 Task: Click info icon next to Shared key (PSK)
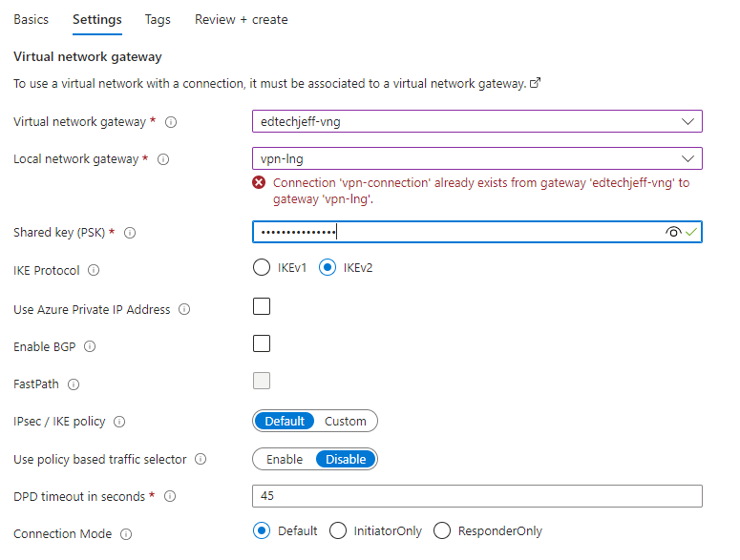pyautogui.click(x=130, y=233)
